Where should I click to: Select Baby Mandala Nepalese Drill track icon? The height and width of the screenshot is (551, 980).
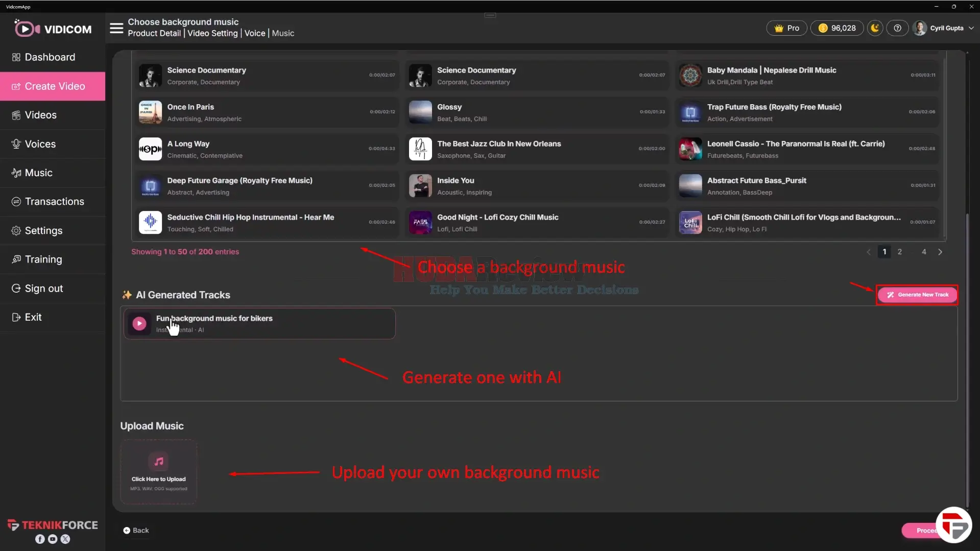(x=690, y=76)
